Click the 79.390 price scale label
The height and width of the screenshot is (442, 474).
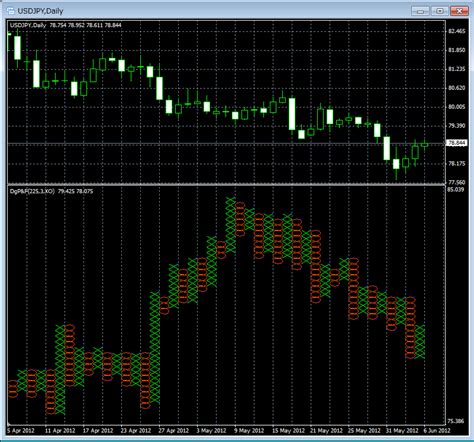[x=457, y=126]
